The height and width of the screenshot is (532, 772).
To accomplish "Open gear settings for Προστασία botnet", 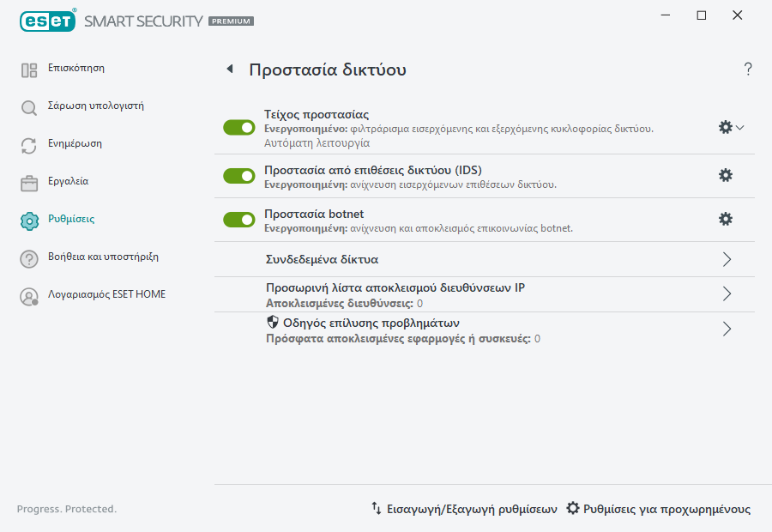I will (x=726, y=219).
